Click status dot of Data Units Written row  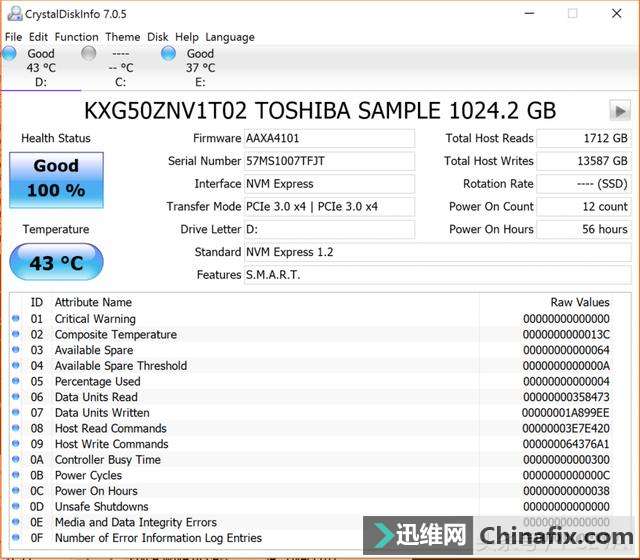point(16,412)
